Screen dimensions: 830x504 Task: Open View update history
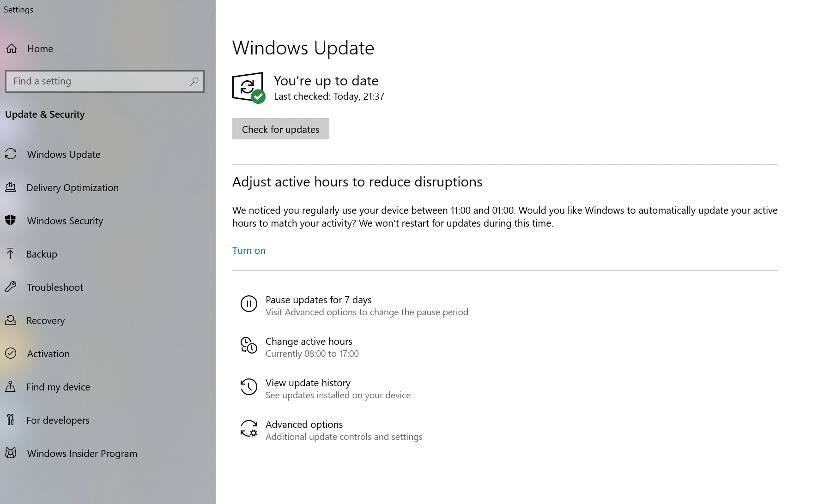(x=308, y=383)
